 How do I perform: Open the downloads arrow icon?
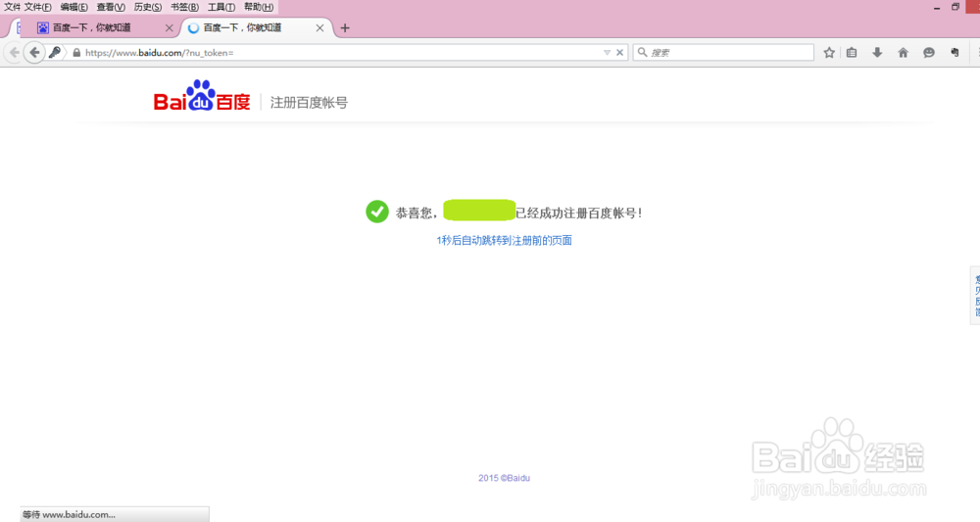click(x=877, y=53)
